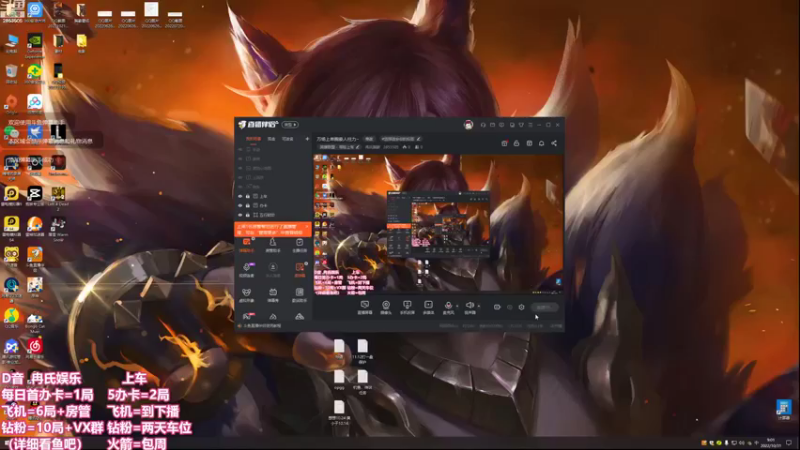Image resolution: width=800 pixels, height=450 pixels.
Task: Open the taskbar clock and date
Action: [x=770, y=443]
